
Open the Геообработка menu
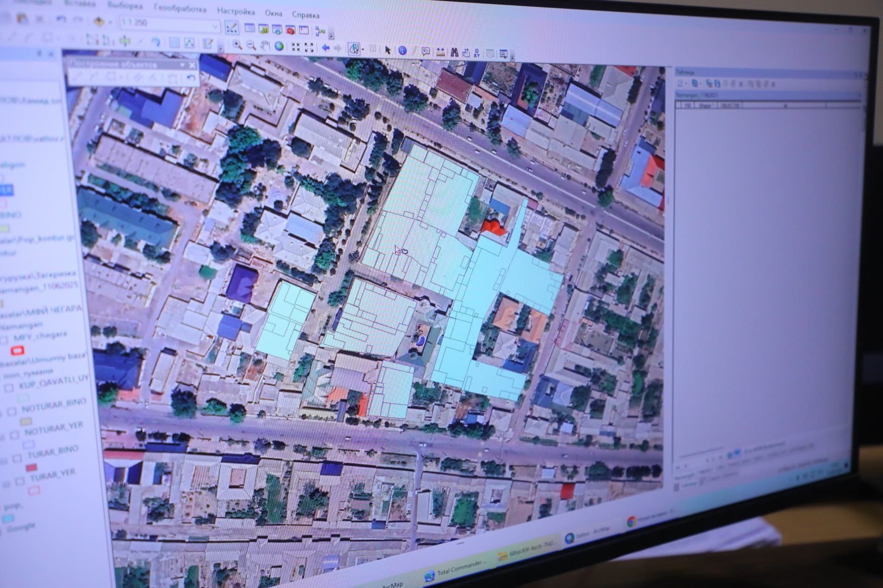click(180, 9)
